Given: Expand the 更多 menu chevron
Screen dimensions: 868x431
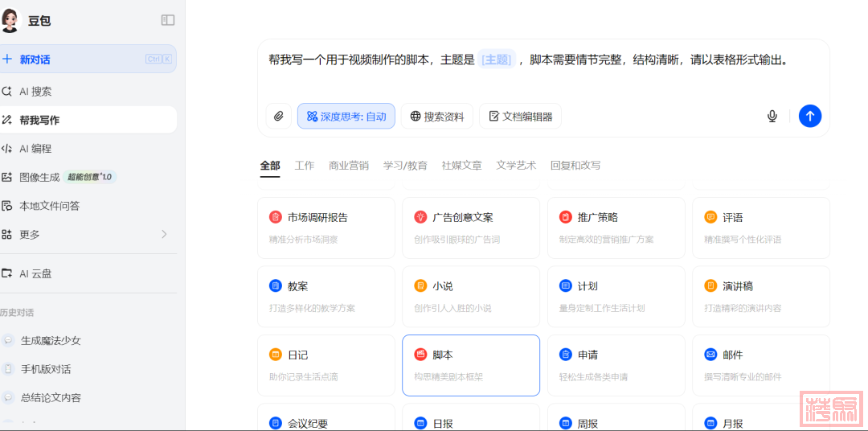Looking at the screenshot, I should pos(164,234).
